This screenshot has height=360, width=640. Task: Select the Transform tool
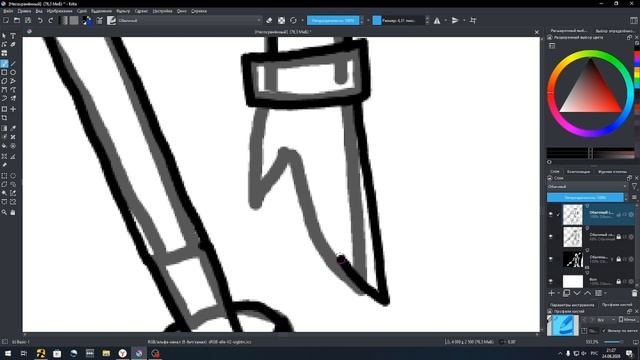(x=4, y=109)
